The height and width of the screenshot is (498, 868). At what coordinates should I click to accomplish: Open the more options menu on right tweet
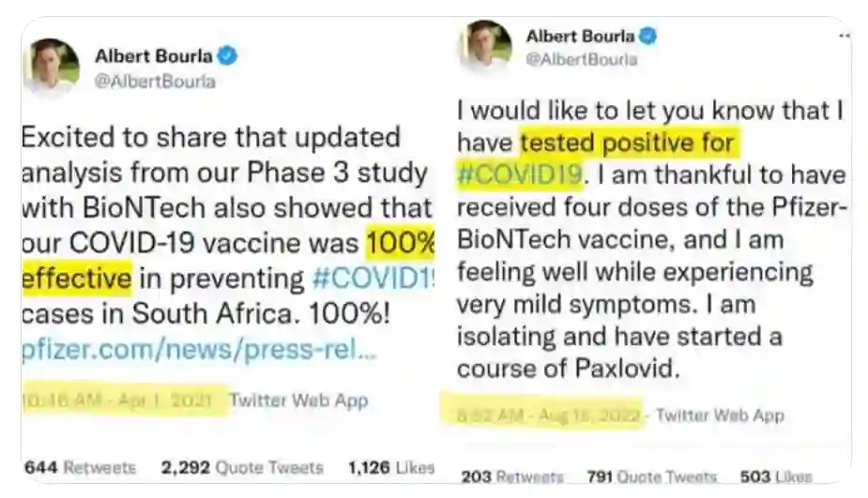point(844,37)
